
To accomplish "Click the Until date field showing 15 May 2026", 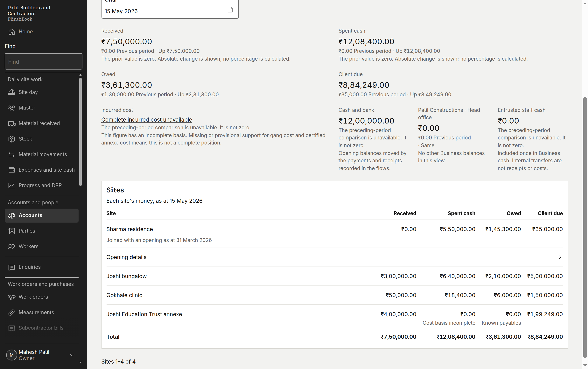I will click(170, 10).
